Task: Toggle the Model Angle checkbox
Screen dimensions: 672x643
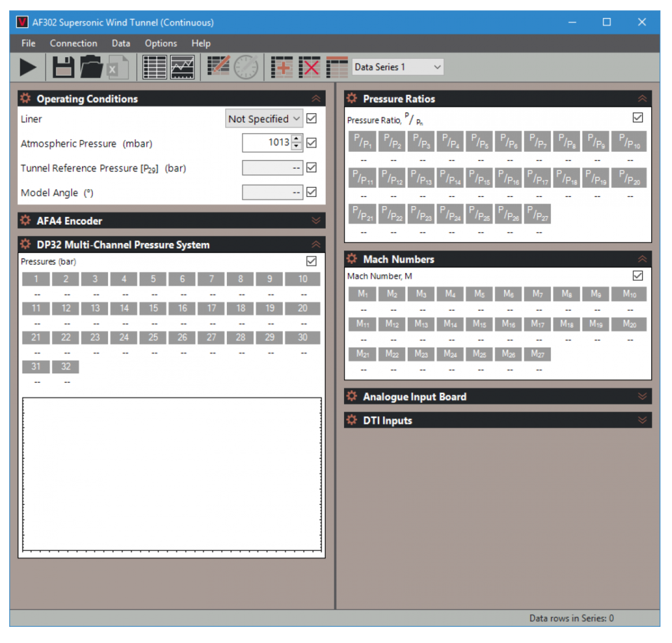Action: click(x=312, y=192)
